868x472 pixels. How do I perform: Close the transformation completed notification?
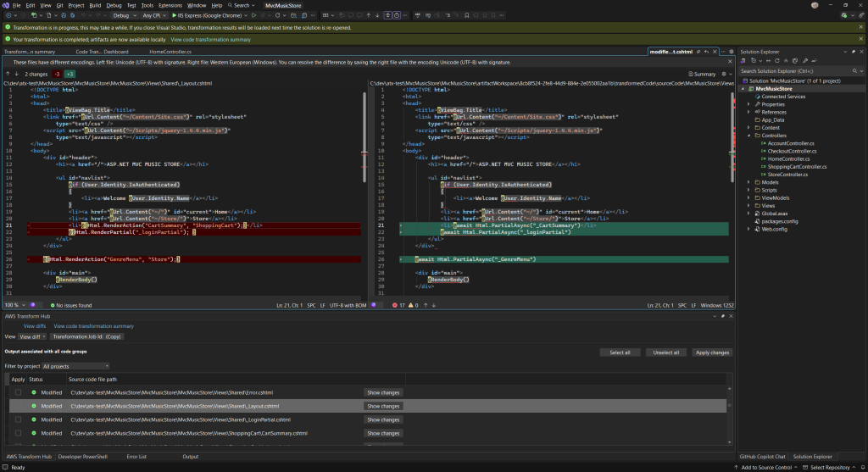pyautogui.click(x=861, y=39)
